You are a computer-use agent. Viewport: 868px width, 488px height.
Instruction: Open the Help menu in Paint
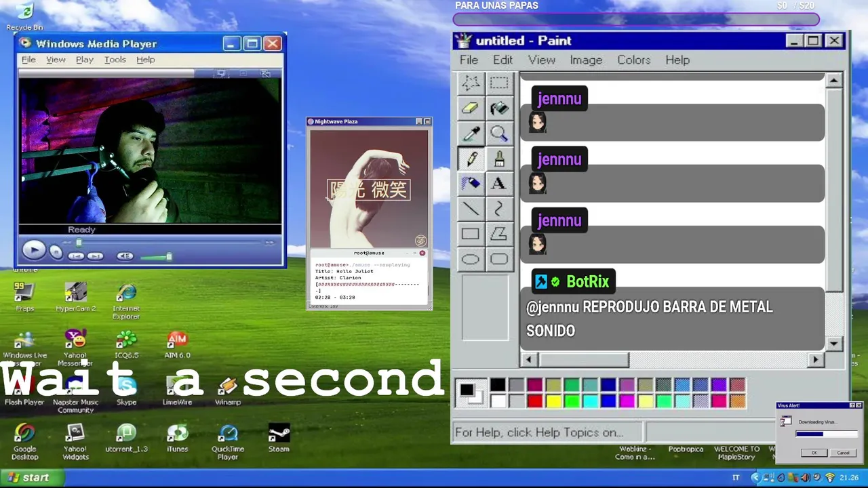pos(677,60)
